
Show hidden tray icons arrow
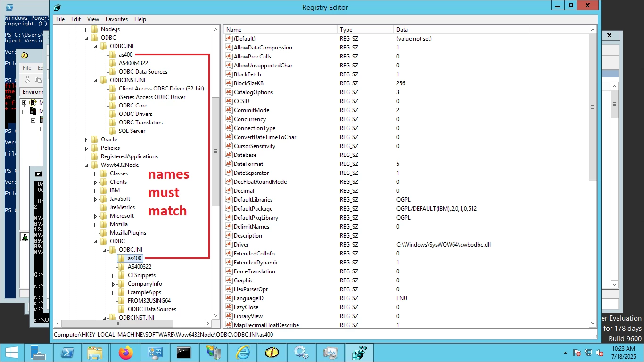(x=565, y=353)
